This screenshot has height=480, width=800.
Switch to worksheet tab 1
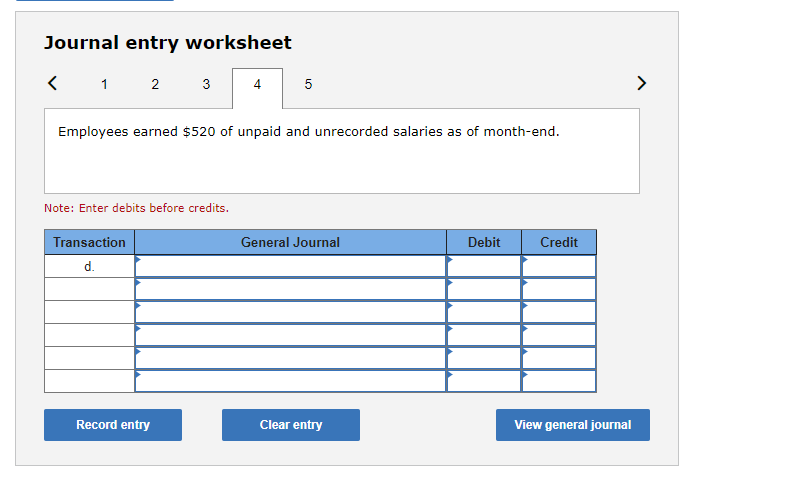tap(104, 84)
